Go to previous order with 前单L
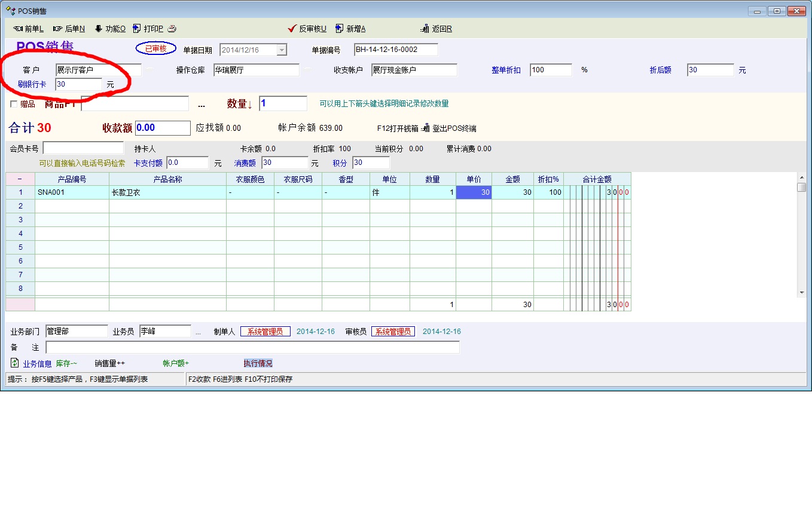The width and height of the screenshot is (812, 521). click(x=28, y=29)
